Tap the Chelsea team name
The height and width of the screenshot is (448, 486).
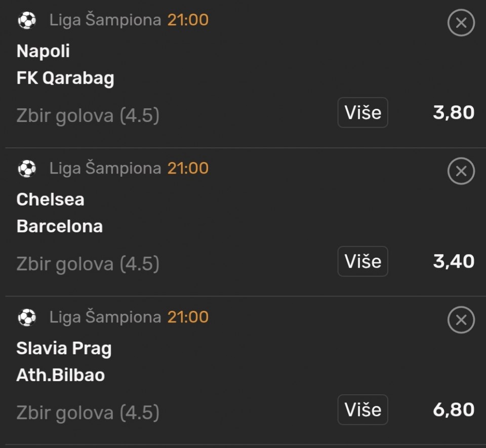pos(50,199)
